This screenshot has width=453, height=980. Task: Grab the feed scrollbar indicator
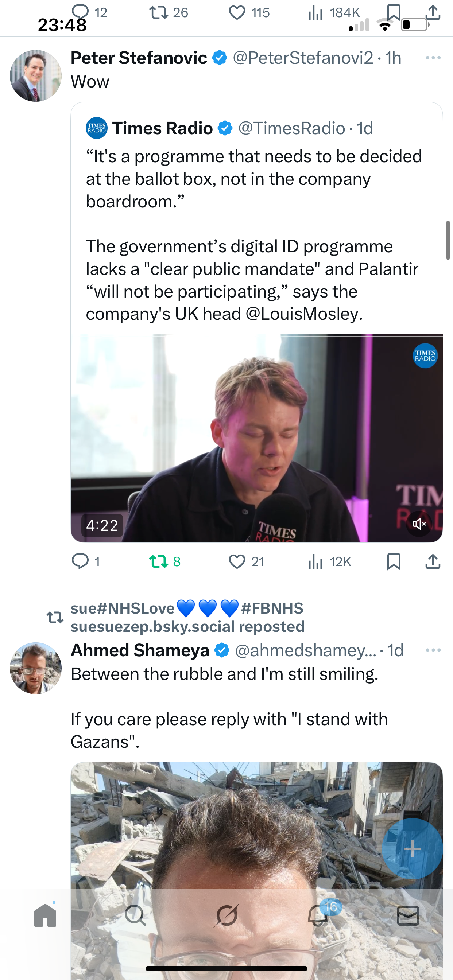[448, 240]
